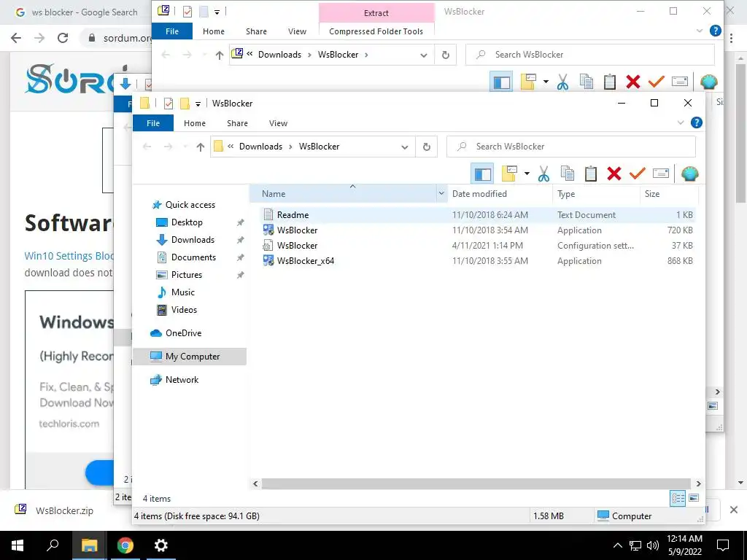Click the Rename icon in front window toolbar
The width and height of the screenshot is (747, 560).
point(661,174)
